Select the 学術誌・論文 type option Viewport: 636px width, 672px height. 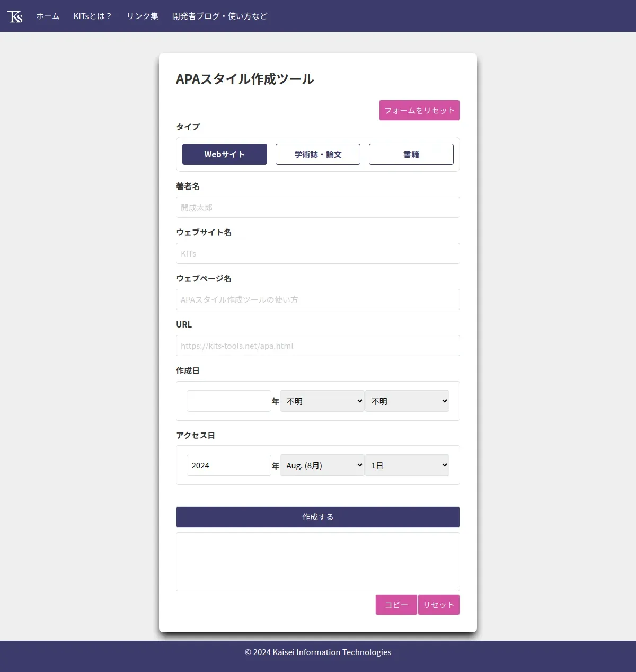[318, 154]
